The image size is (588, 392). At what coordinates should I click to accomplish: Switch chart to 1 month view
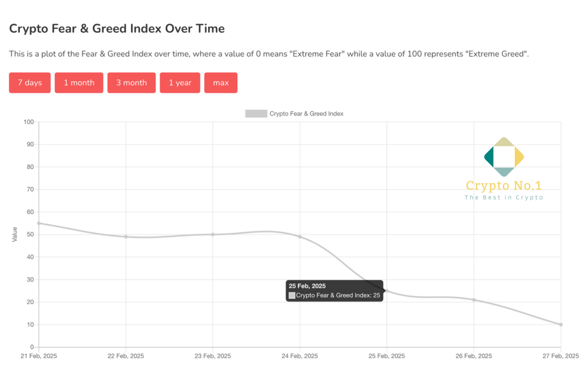pyautogui.click(x=79, y=83)
